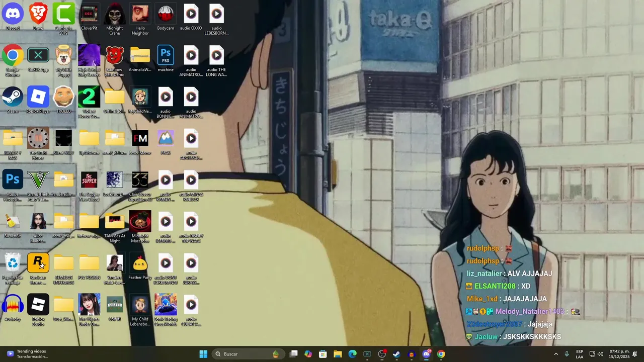Select the TAM Gas At Night folder
The image size is (644, 362).
click(x=115, y=227)
